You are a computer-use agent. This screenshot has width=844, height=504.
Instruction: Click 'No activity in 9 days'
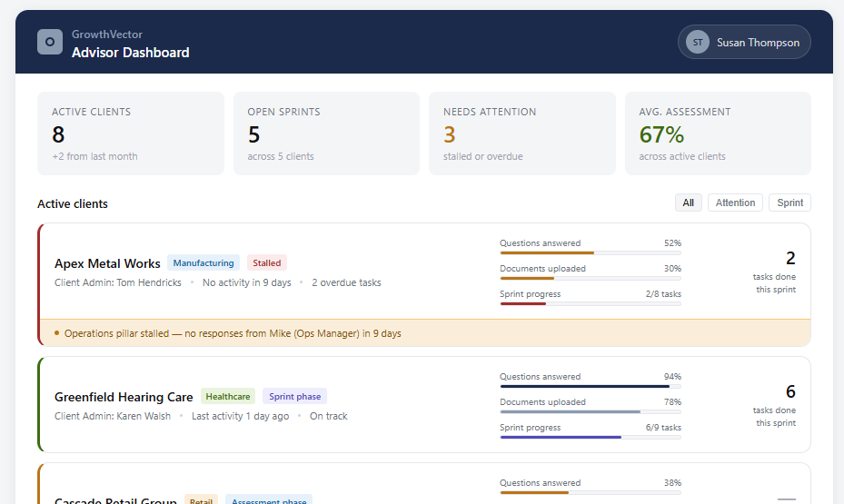coord(246,282)
